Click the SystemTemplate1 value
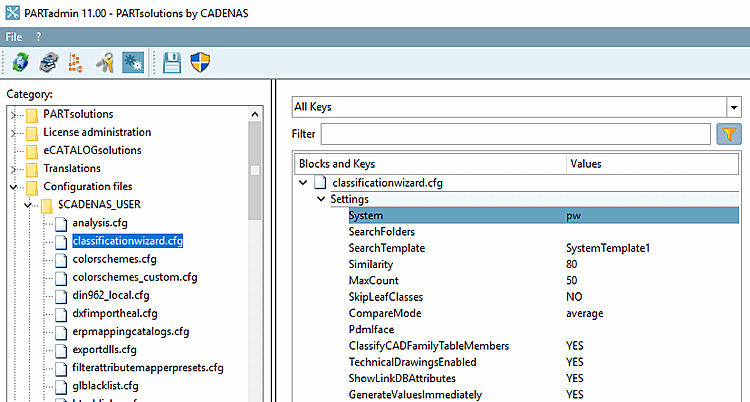 (608, 248)
